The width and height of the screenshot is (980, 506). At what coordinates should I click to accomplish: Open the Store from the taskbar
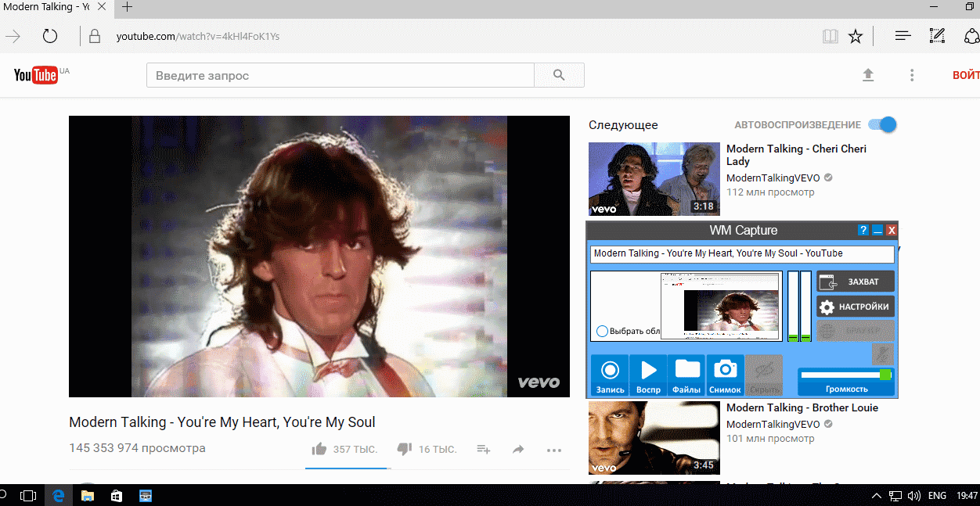pyautogui.click(x=117, y=495)
